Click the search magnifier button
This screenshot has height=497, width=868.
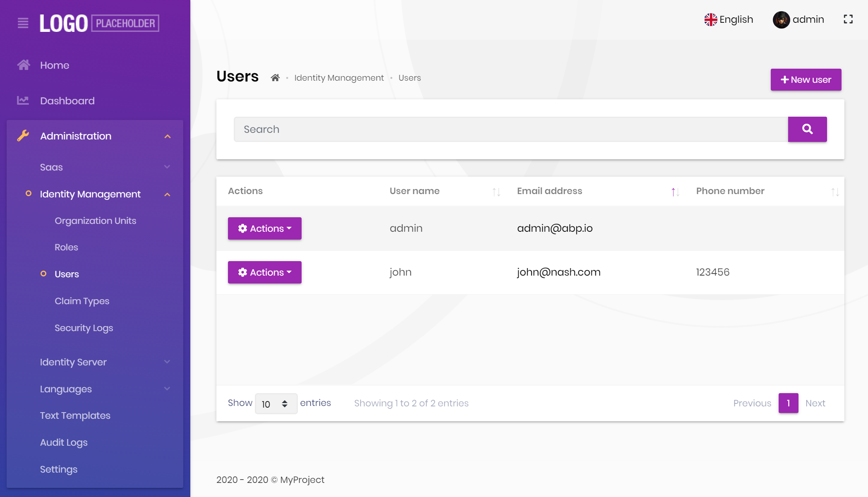[x=807, y=129]
